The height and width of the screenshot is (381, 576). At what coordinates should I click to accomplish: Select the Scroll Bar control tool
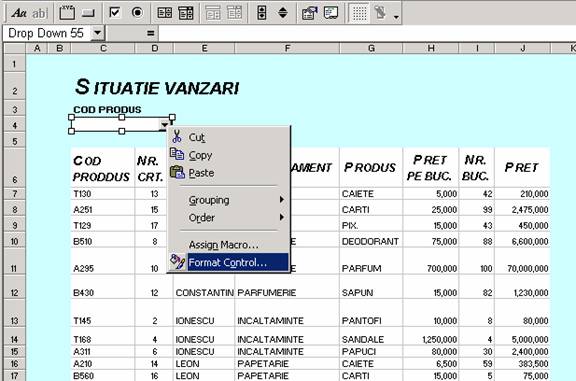pos(262,13)
